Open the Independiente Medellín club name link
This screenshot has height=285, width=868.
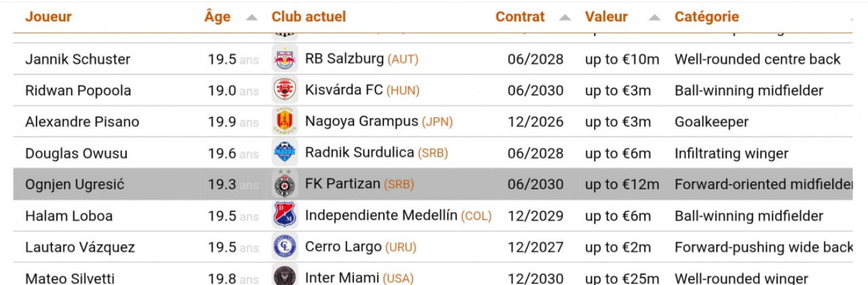click(x=381, y=216)
